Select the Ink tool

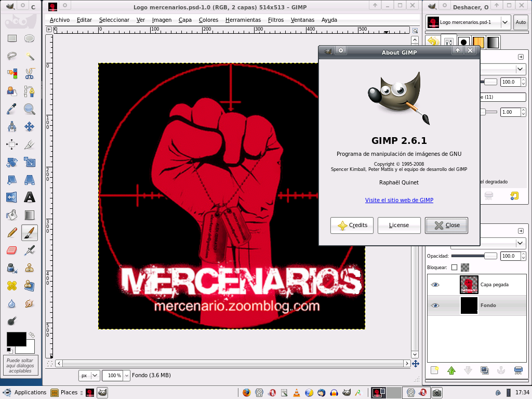(x=12, y=268)
